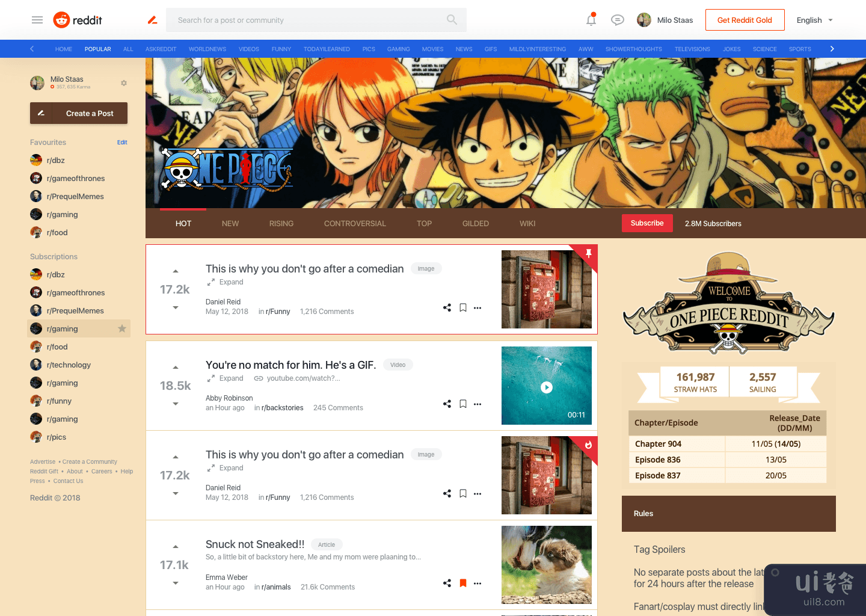Share the GIF post
The height and width of the screenshot is (616, 866).
tap(447, 404)
